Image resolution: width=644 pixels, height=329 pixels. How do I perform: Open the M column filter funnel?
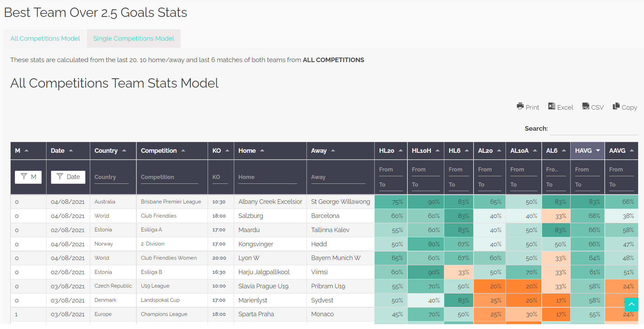pyautogui.click(x=28, y=177)
